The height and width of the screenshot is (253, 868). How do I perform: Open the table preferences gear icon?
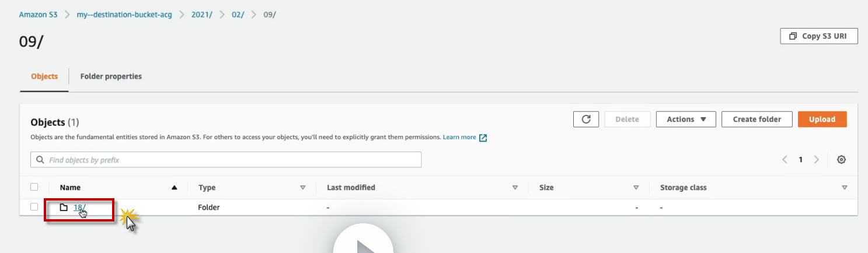[x=841, y=160]
